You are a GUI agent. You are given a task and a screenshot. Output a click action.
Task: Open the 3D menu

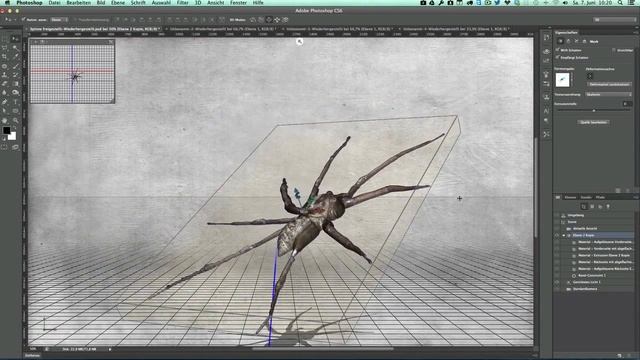198,3
